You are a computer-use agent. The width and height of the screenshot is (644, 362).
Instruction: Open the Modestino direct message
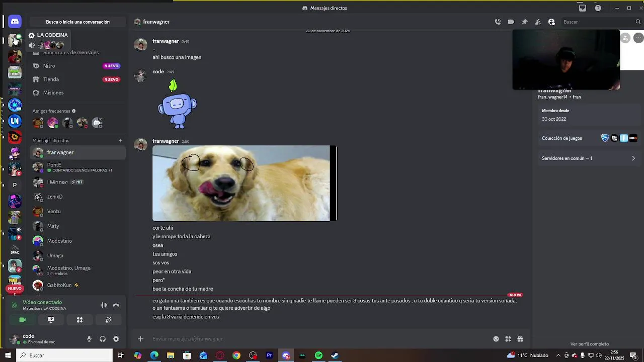(x=77, y=241)
